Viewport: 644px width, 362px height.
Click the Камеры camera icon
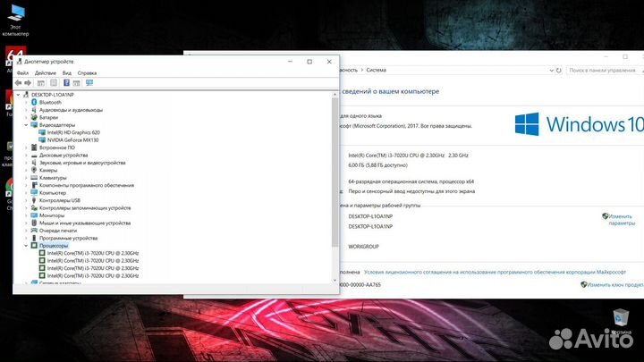pyautogui.click(x=34, y=170)
